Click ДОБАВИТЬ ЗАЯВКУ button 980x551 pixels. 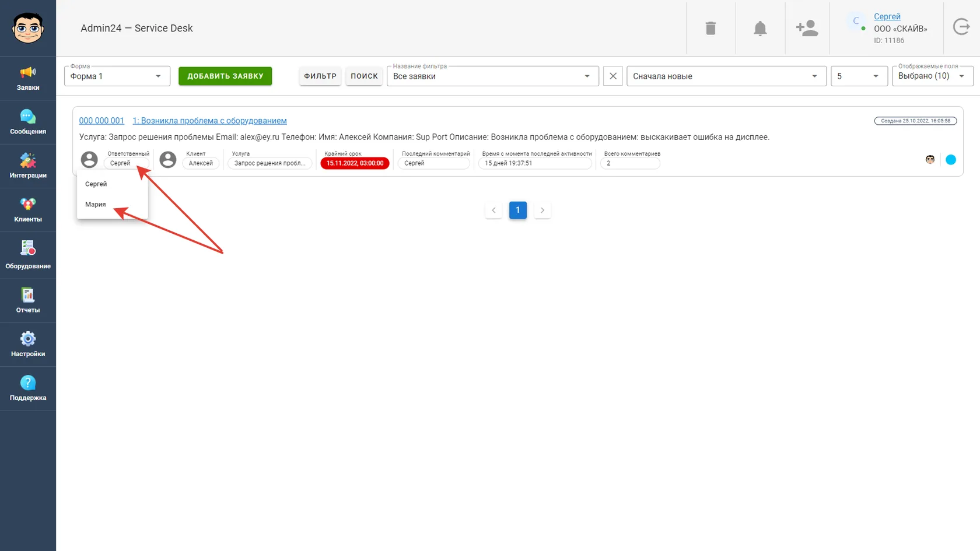[x=225, y=76]
